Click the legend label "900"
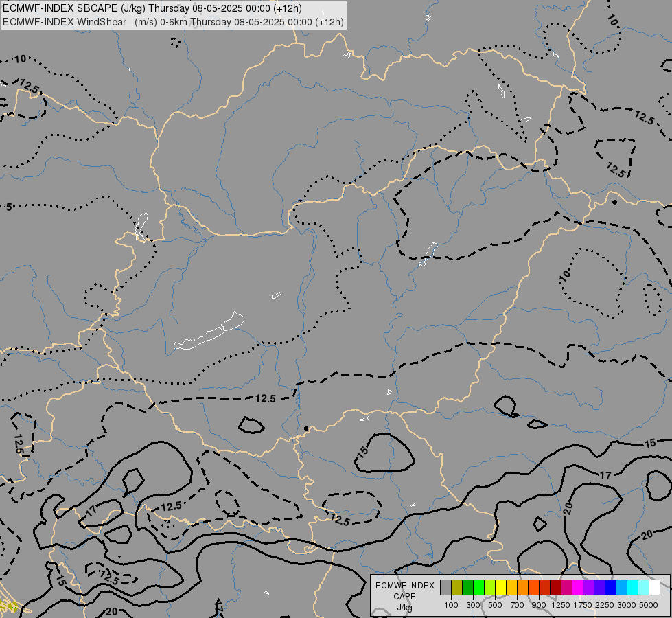 [x=539, y=605]
